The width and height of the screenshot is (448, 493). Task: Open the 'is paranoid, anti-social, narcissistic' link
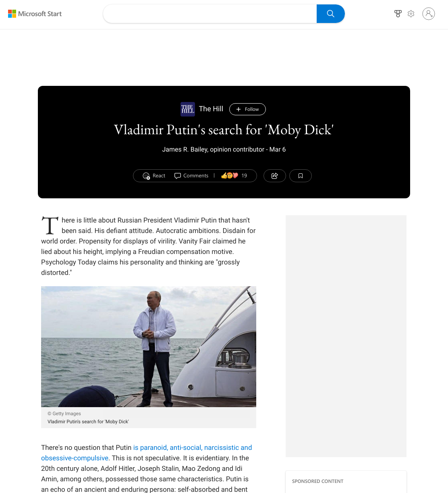(193, 447)
